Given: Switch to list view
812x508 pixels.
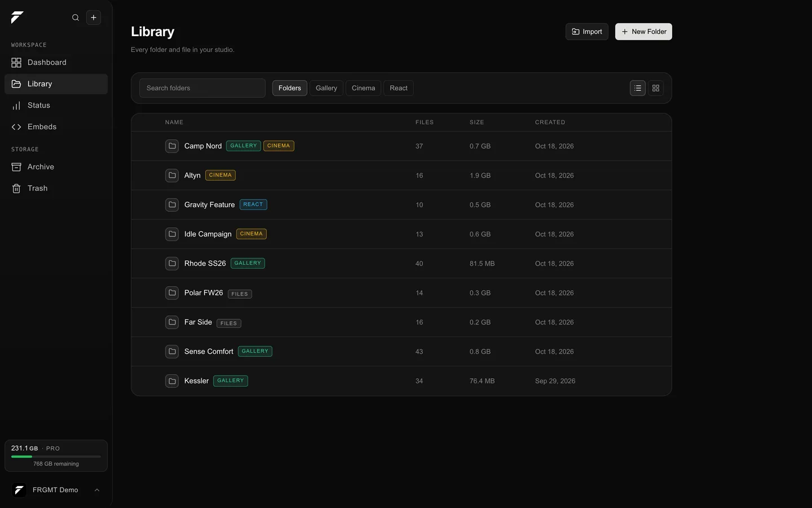Looking at the screenshot, I should [x=638, y=88].
